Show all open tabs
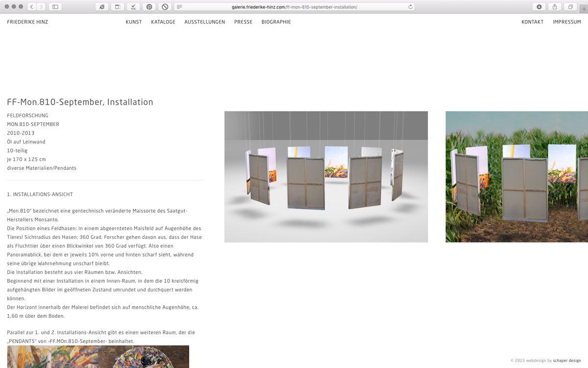The image size is (588, 368). [x=570, y=7]
